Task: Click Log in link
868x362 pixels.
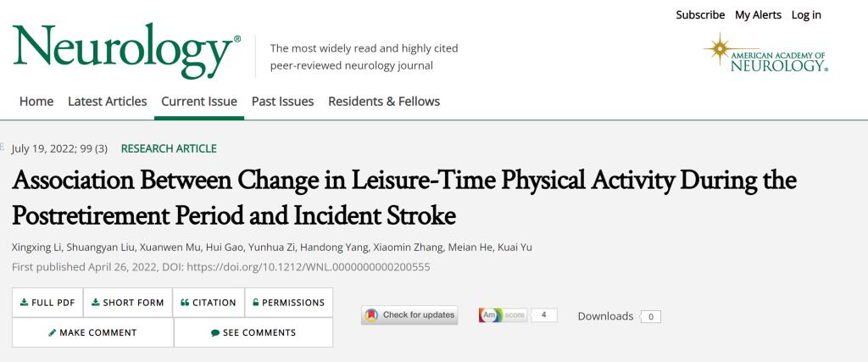Action: [x=806, y=14]
